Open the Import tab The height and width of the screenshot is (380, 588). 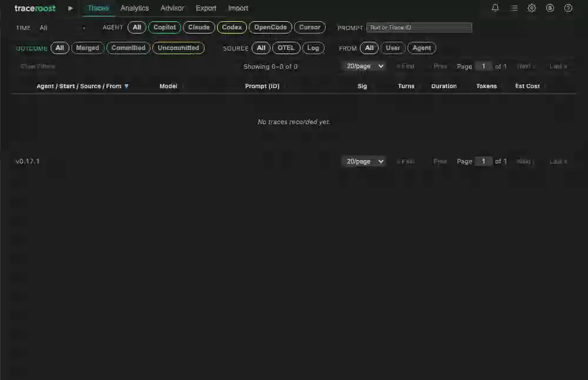coord(238,8)
